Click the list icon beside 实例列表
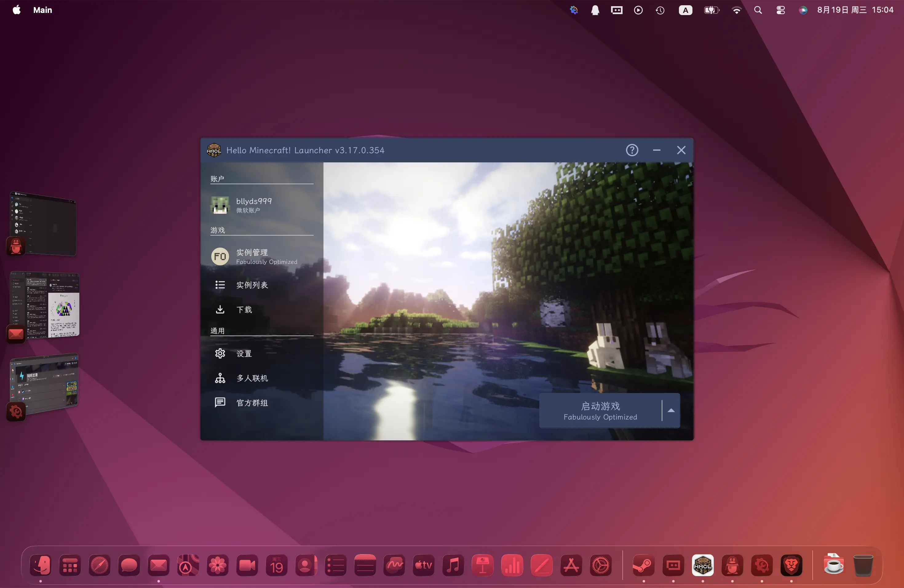Viewport: 904px width, 588px height. click(220, 285)
